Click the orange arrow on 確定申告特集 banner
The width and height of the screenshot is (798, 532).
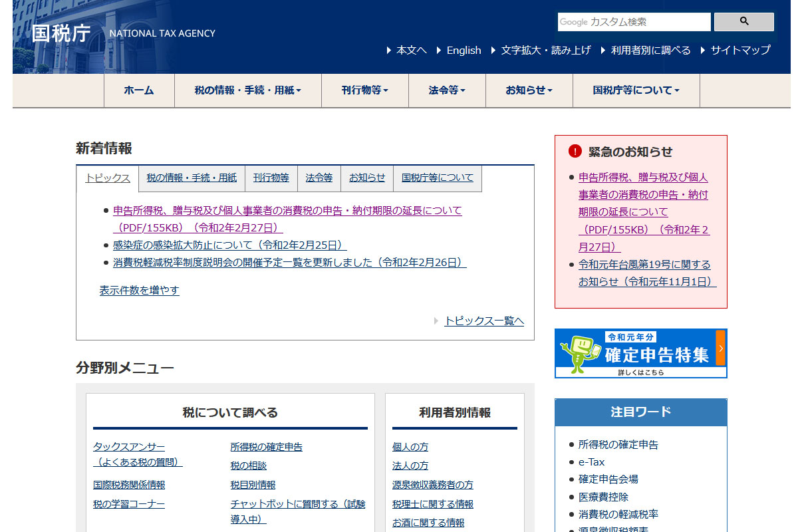720,348
